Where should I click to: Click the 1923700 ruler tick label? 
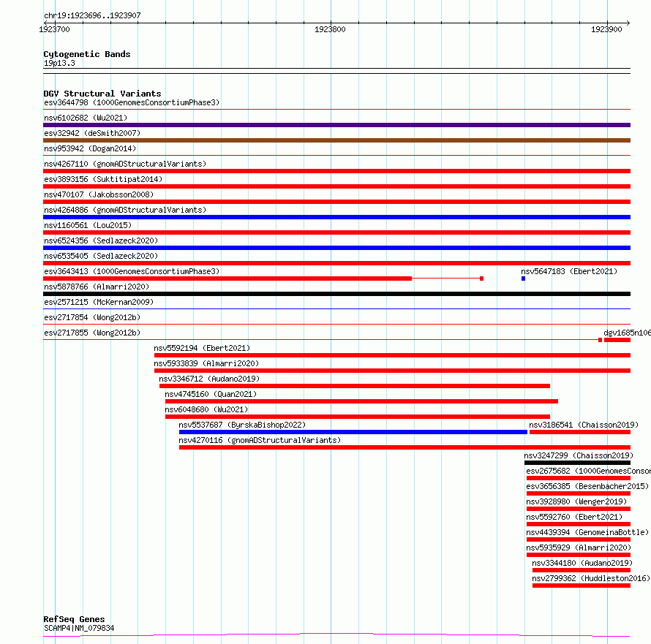pyautogui.click(x=54, y=29)
